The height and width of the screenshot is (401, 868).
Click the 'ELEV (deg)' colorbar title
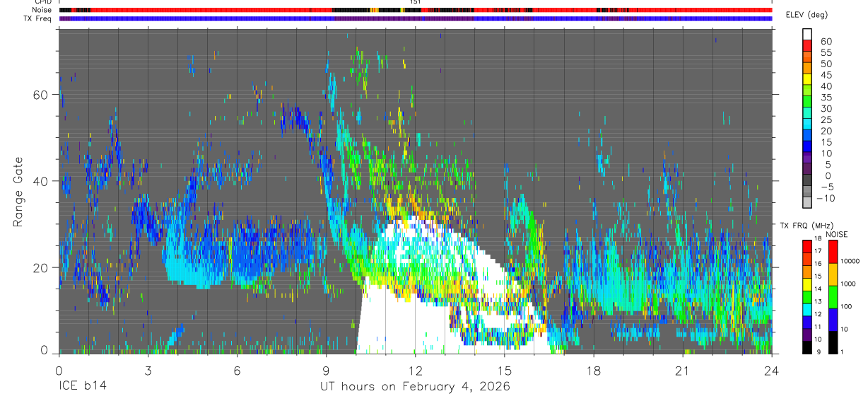807,15
